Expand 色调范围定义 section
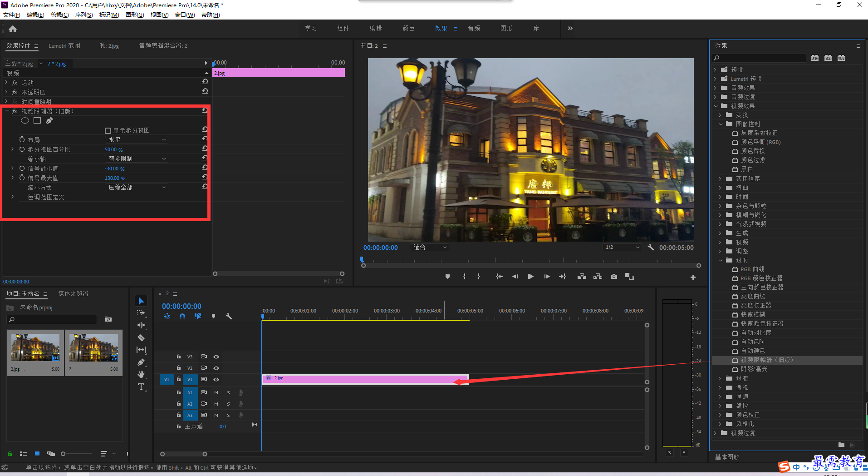Screen dimensions: 868x476 click(x=12, y=197)
